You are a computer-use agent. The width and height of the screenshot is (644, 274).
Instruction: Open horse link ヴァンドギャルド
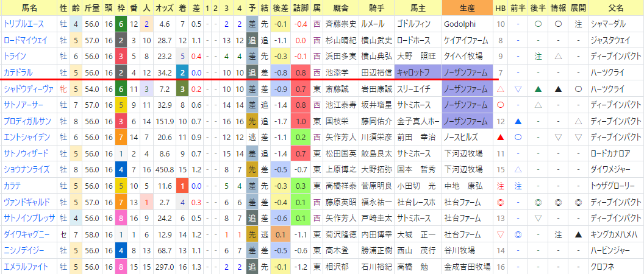26,202
